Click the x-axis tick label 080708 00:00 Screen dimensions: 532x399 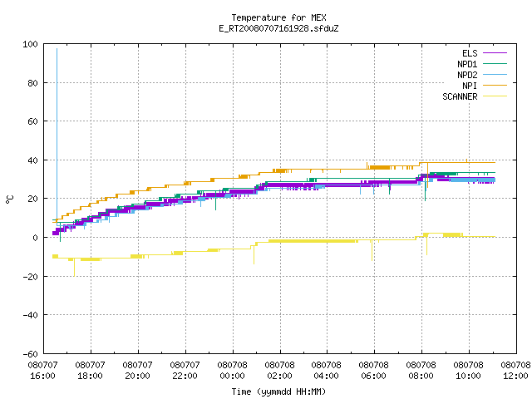(x=233, y=371)
